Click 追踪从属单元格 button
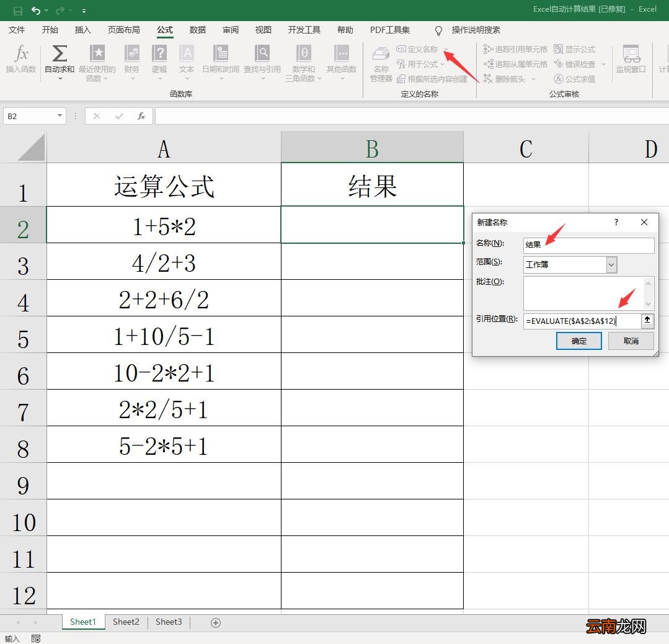 click(x=515, y=64)
